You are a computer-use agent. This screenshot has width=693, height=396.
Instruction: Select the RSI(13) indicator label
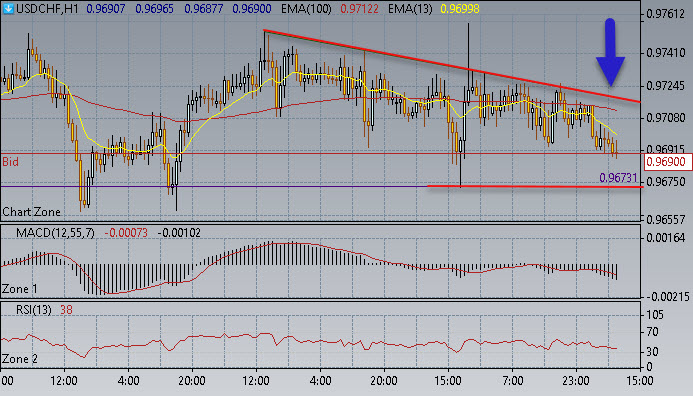pos(34,310)
